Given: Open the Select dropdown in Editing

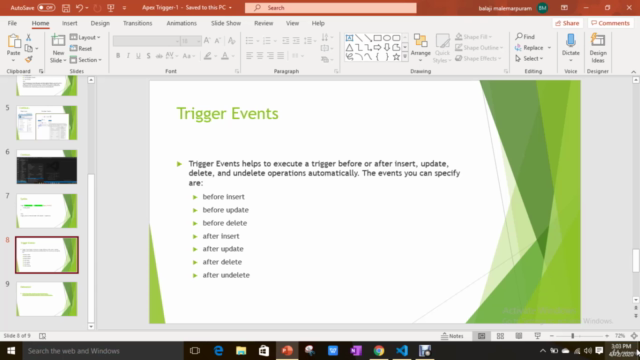Looking at the screenshot, I should click(x=529, y=58).
